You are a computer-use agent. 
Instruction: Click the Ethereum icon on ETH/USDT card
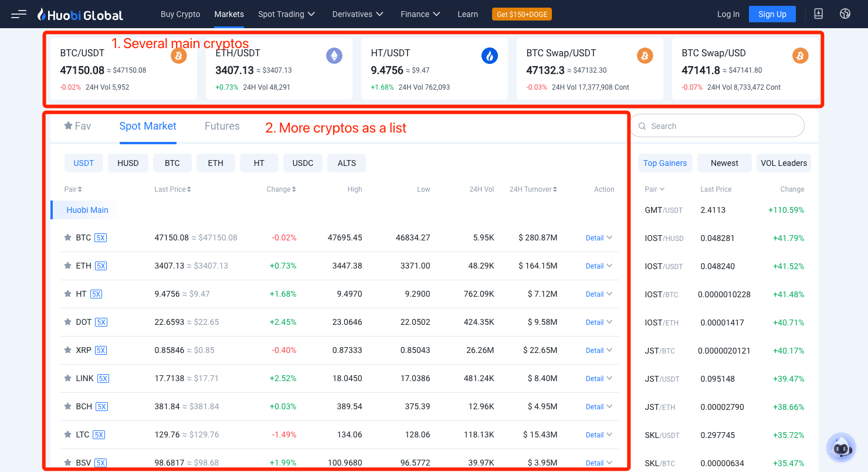point(334,56)
